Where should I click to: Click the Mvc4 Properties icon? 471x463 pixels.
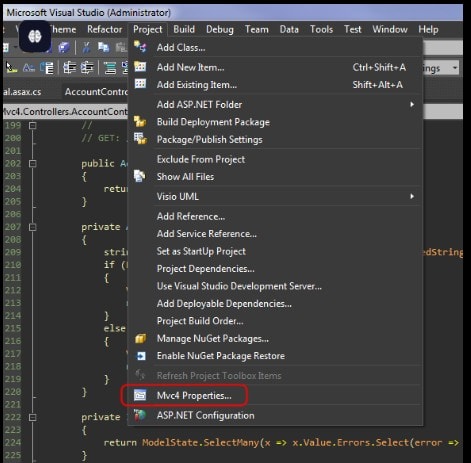tap(140, 395)
